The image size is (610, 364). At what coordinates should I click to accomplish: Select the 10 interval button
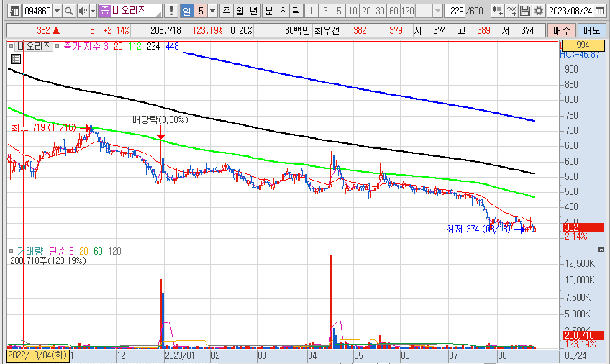[x=352, y=11]
